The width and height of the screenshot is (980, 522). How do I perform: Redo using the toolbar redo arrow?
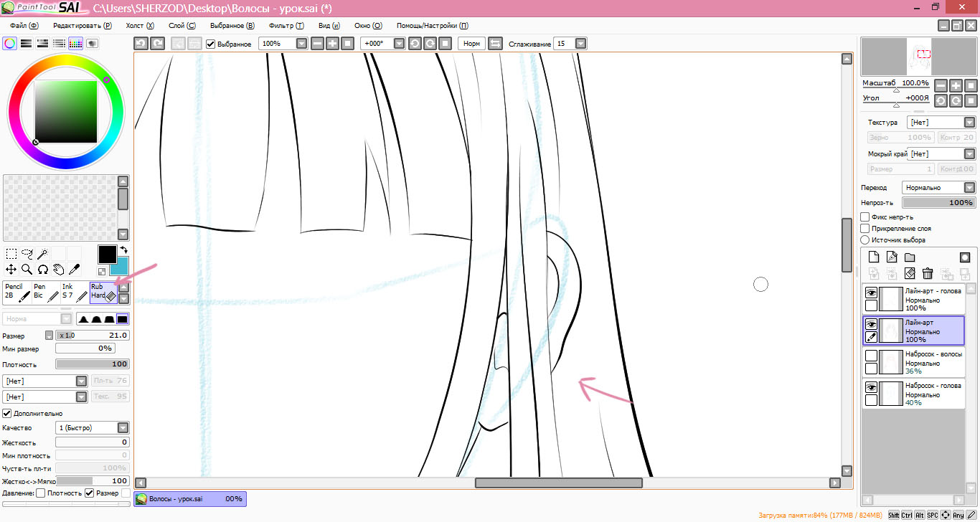coord(157,44)
